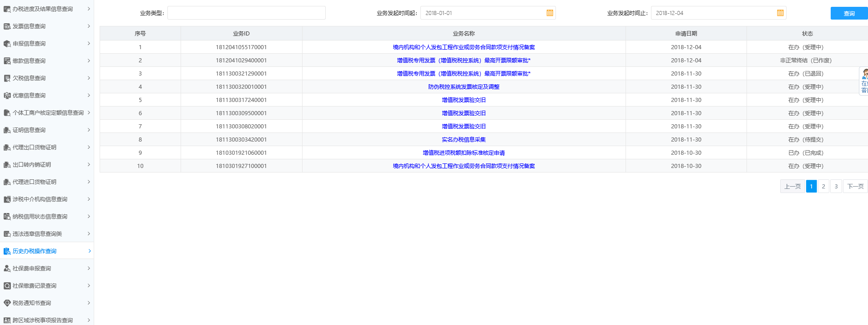The height and width of the screenshot is (325, 868).
Task: Click the 业务ID column header
Action: (241, 34)
